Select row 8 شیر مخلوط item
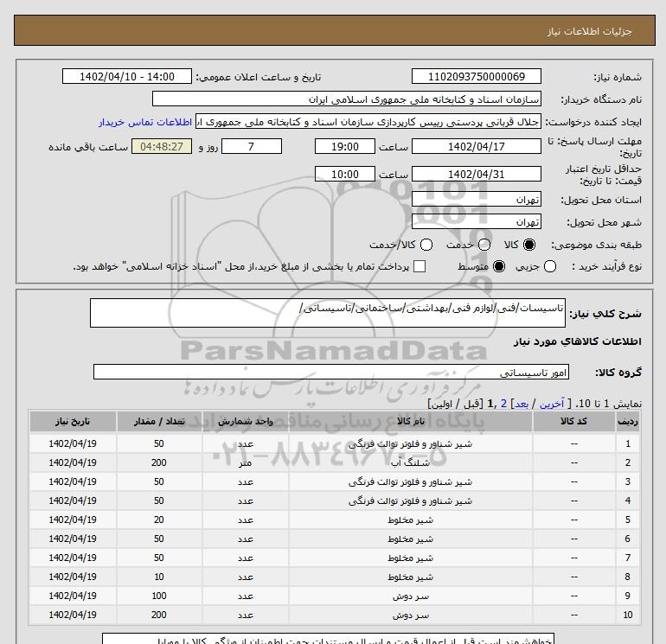 coord(410,577)
